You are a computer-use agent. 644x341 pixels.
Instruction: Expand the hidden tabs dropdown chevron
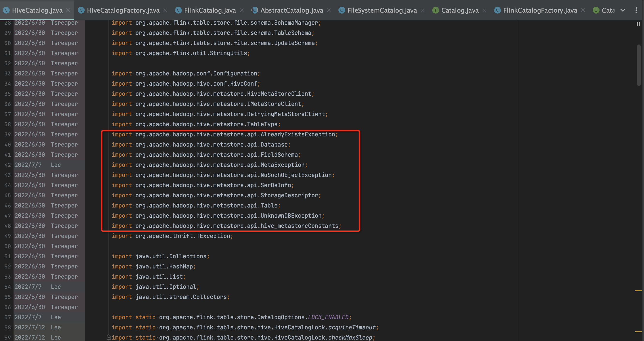pyautogui.click(x=623, y=10)
